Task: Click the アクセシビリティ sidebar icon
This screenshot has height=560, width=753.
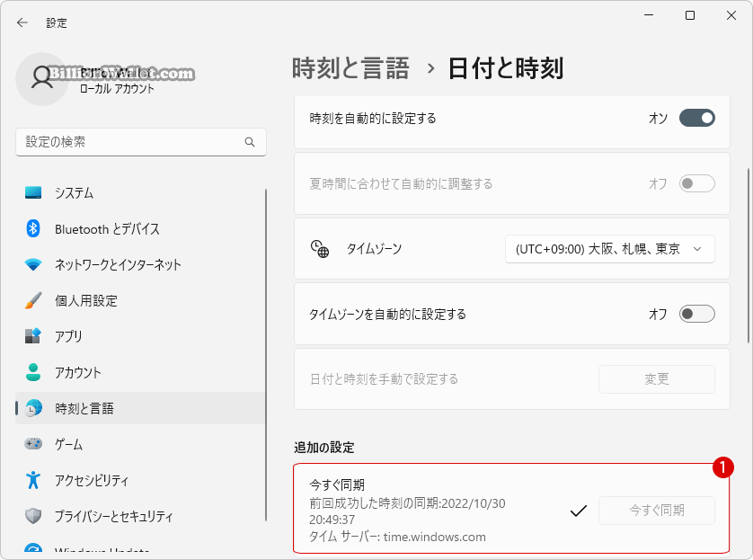Action: (31, 480)
